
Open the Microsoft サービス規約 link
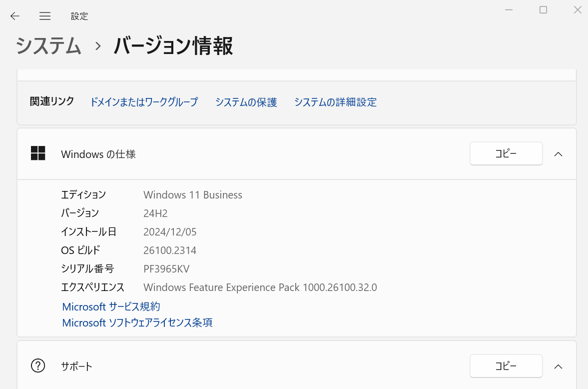coord(111,306)
